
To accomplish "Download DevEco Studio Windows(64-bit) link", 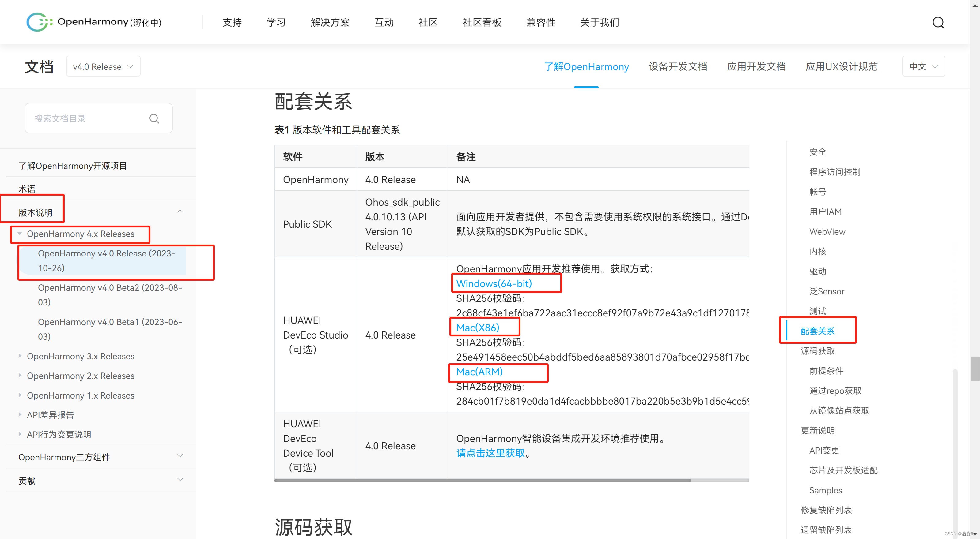I will pyautogui.click(x=494, y=283).
